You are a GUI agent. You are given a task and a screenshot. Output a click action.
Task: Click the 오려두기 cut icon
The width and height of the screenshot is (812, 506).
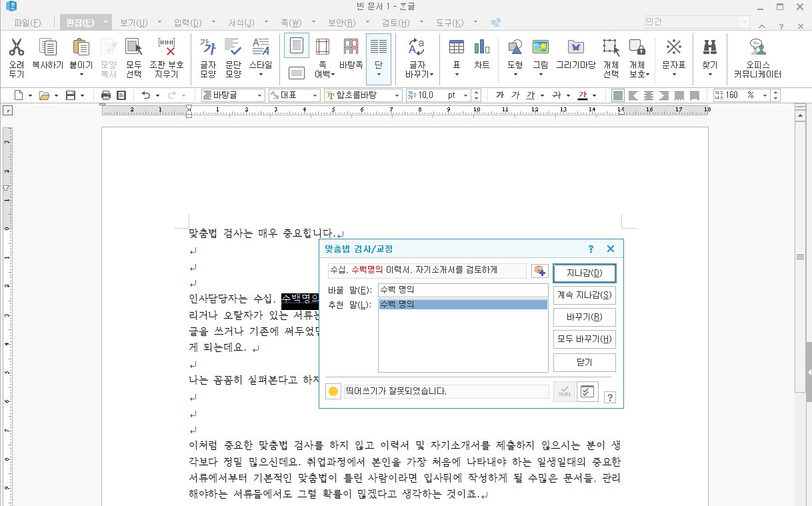pyautogui.click(x=17, y=52)
